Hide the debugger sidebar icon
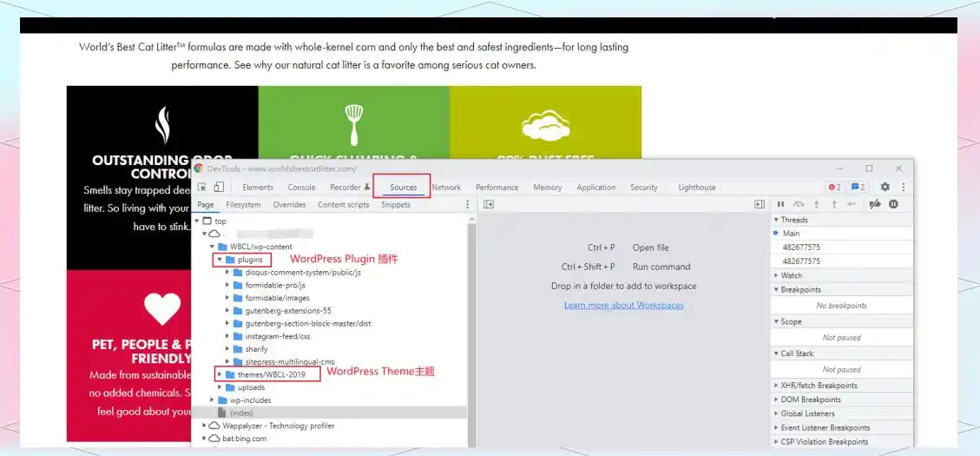The width and height of the screenshot is (980, 456). click(x=760, y=204)
